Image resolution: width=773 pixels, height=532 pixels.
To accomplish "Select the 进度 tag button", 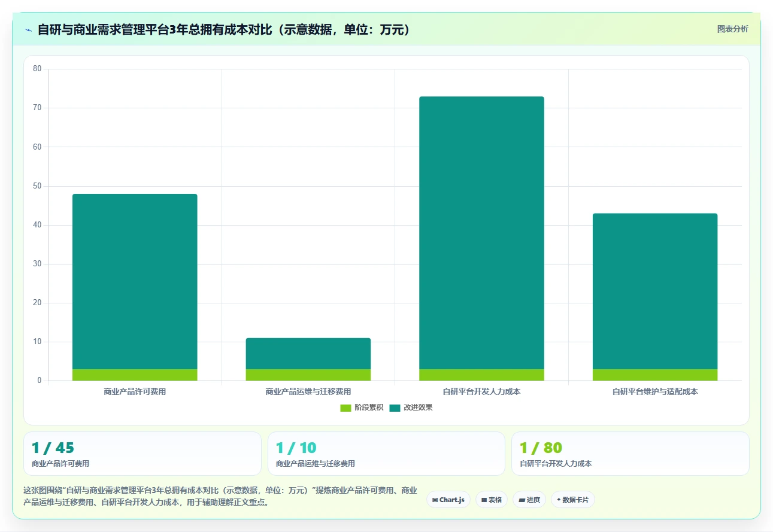I will tap(529, 500).
